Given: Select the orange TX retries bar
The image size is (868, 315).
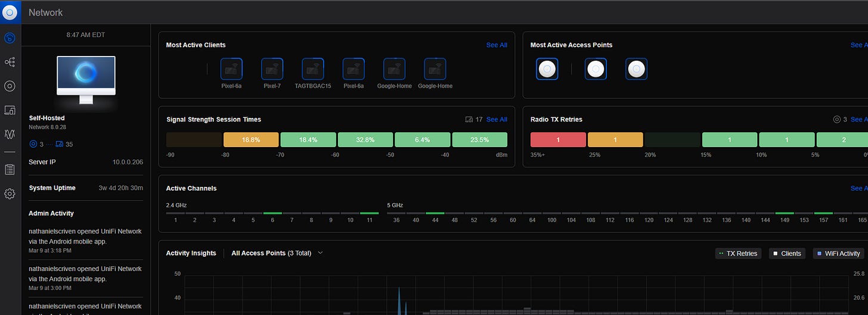Looking at the screenshot, I should click(615, 140).
